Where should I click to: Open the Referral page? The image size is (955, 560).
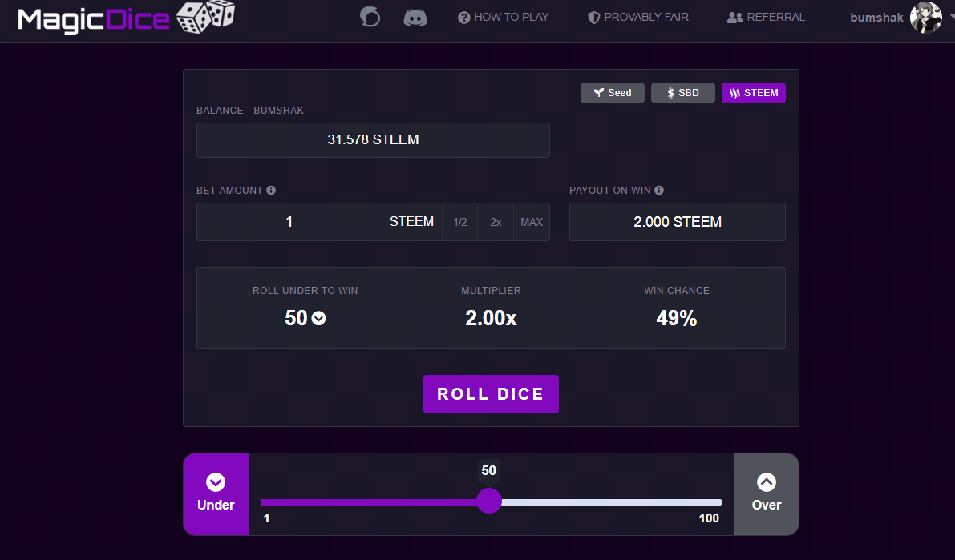click(766, 17)
